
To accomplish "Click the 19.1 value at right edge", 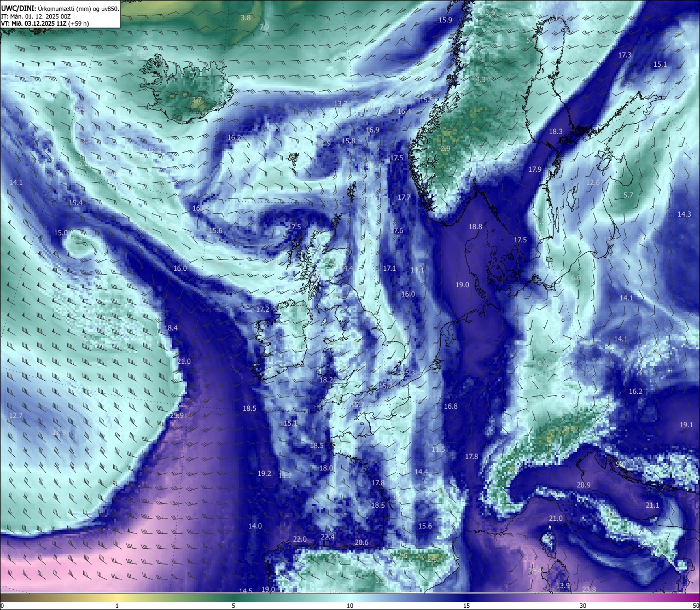I will click(686, 425).
